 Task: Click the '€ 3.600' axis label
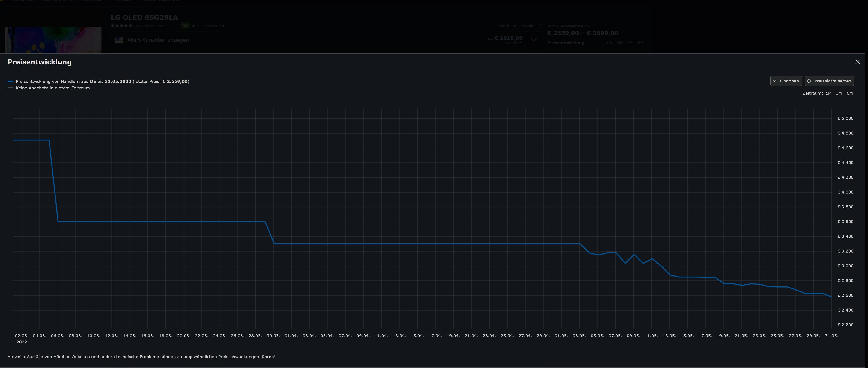tap(845, 222)
